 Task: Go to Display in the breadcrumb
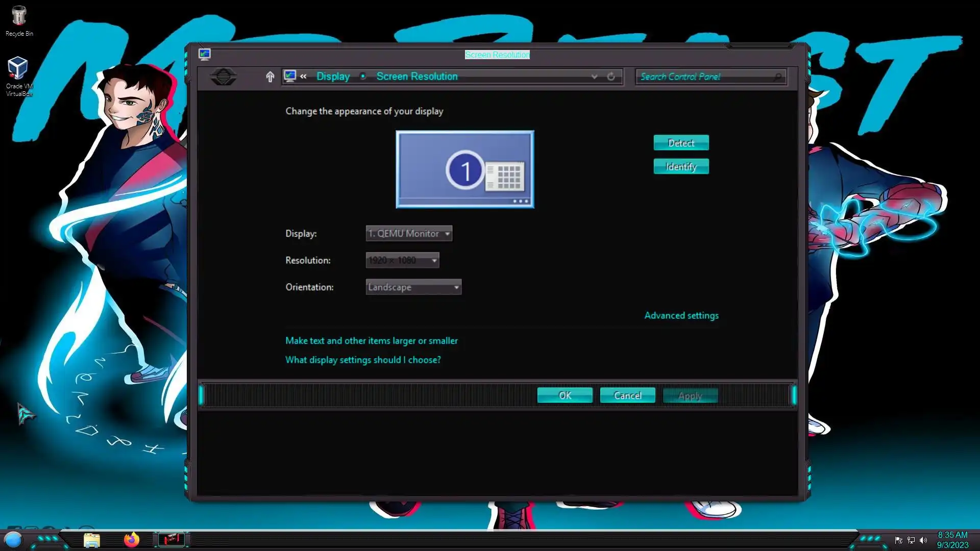(x=333, y=77)
